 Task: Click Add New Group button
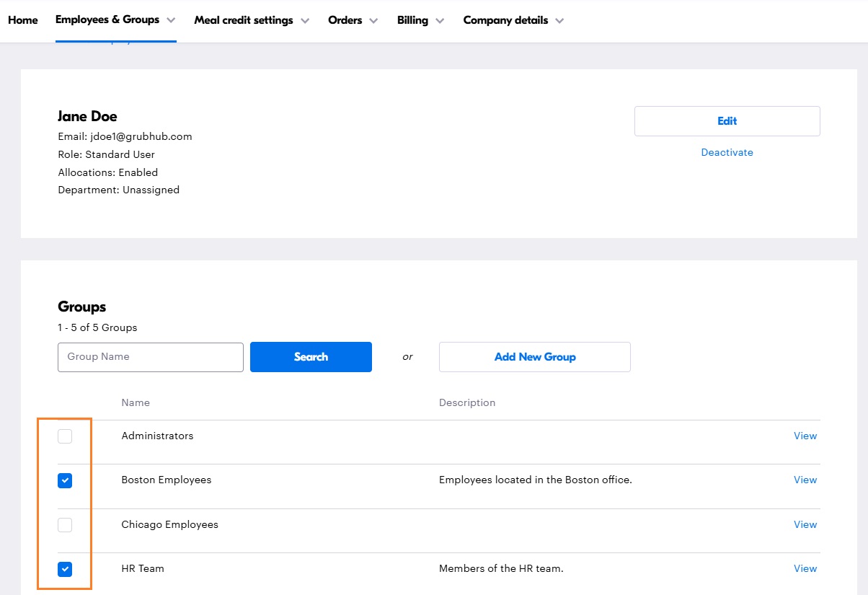click(534, 357)
